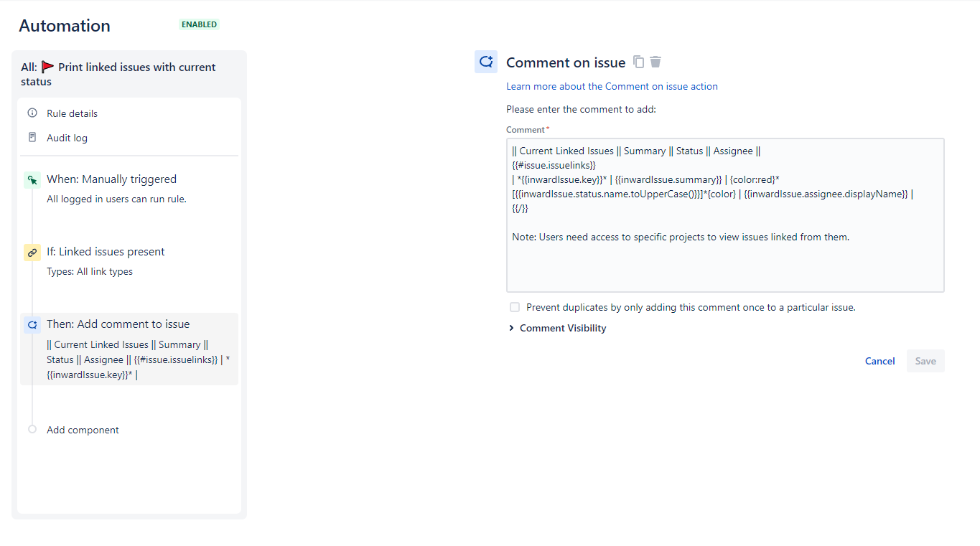Click the rule title Print linked issues
Image resolution: width=980 pixels, height=546 pixels.
coord(118,74)
